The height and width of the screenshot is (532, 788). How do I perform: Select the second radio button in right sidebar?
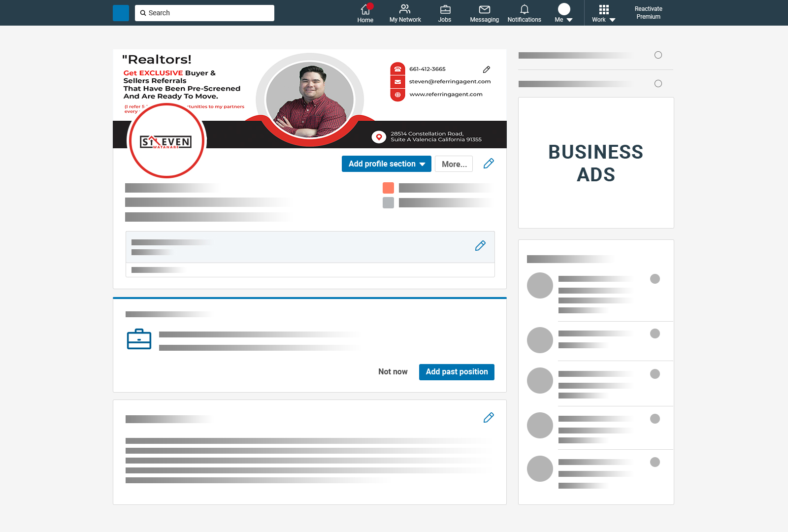click(658, 84)
